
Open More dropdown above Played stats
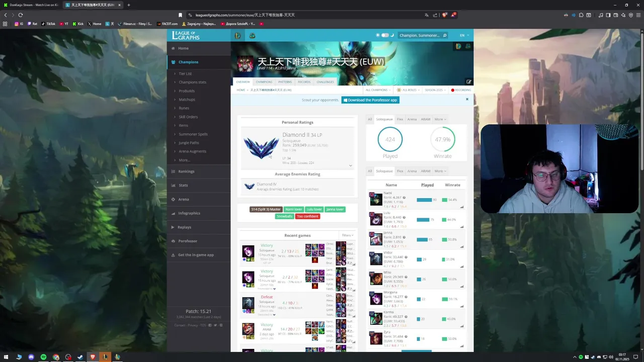click(x=440, y=119)
